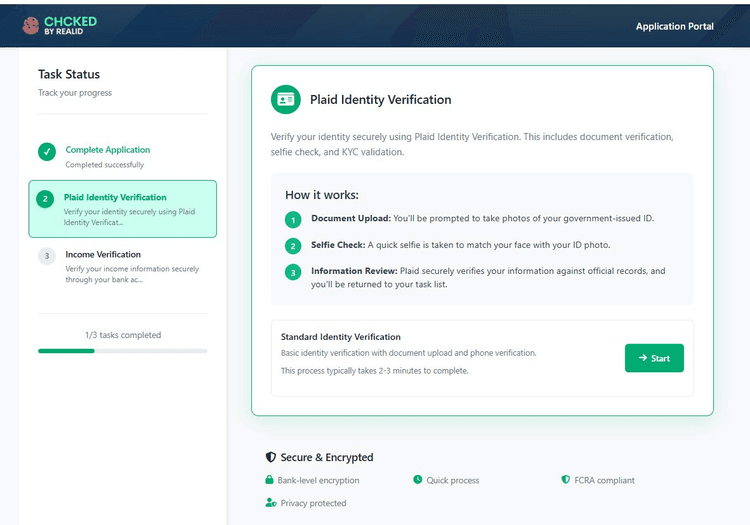Click the gray step 3 circle icon
This screenshot has height=525, width=750.
click(x=47, y=256)
